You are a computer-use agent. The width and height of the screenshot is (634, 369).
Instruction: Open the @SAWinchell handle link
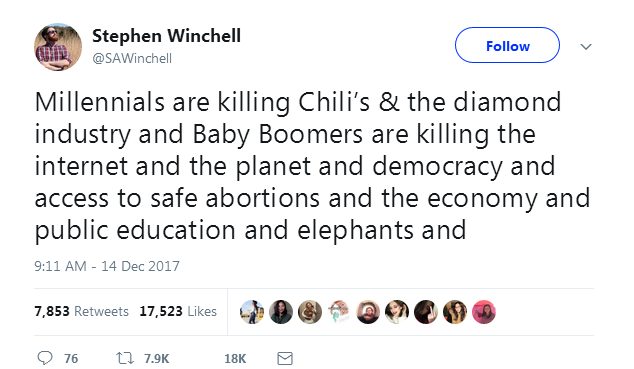[132, 59]
